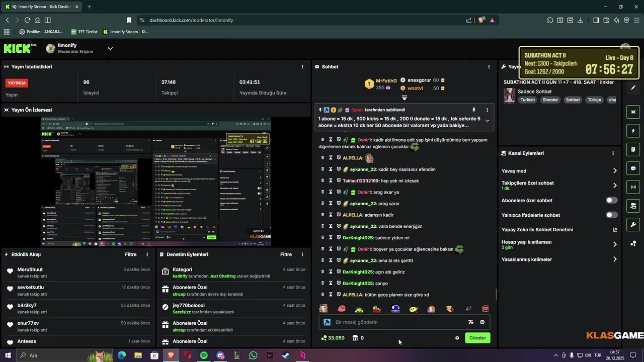Open pinned message three-dot menu
This screenshot has width=644, height=362.
(487, 110)
